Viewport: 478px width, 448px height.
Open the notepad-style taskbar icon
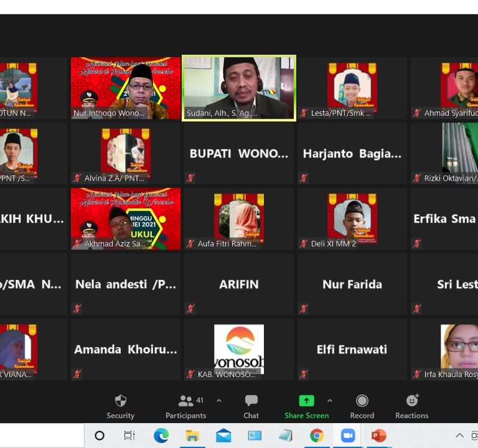point(286,436)
